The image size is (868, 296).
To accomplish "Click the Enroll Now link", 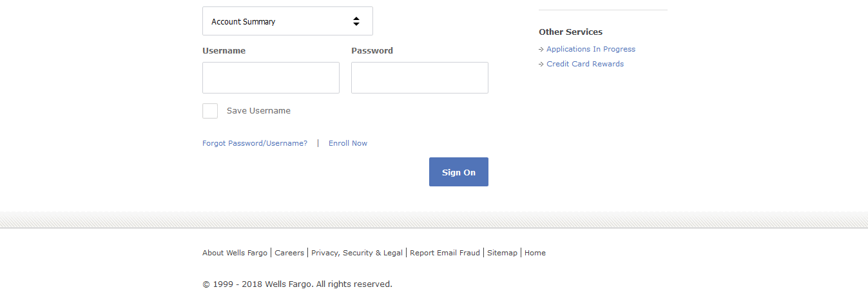I will pyautogui.click(x=348, y=143).
